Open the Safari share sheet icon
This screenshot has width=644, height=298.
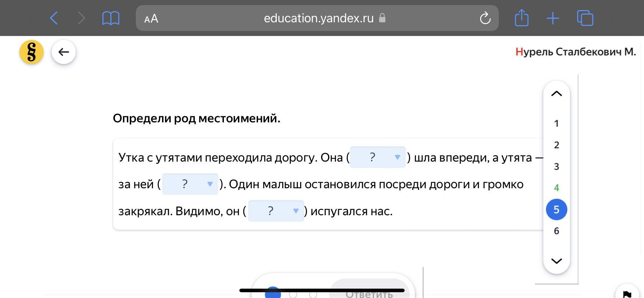point(521,18)
